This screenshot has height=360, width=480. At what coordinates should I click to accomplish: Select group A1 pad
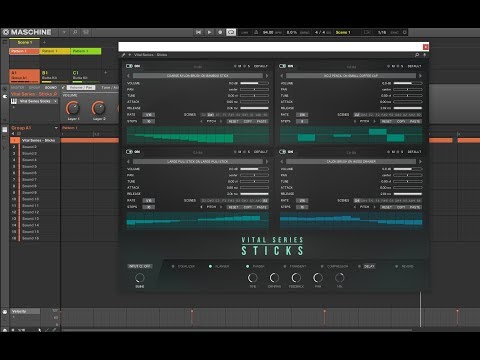[x=25, y=76]
